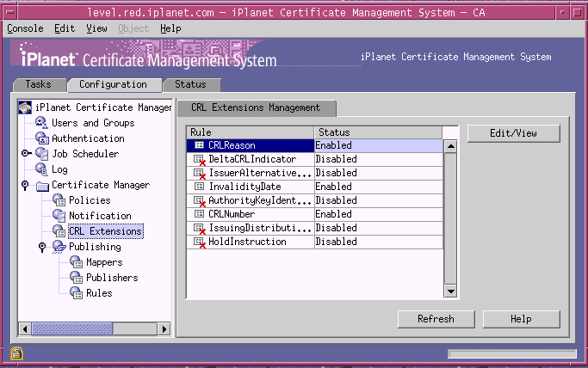Click the CRLNumber rule icon
588x368 pixels.
(199, 214)
